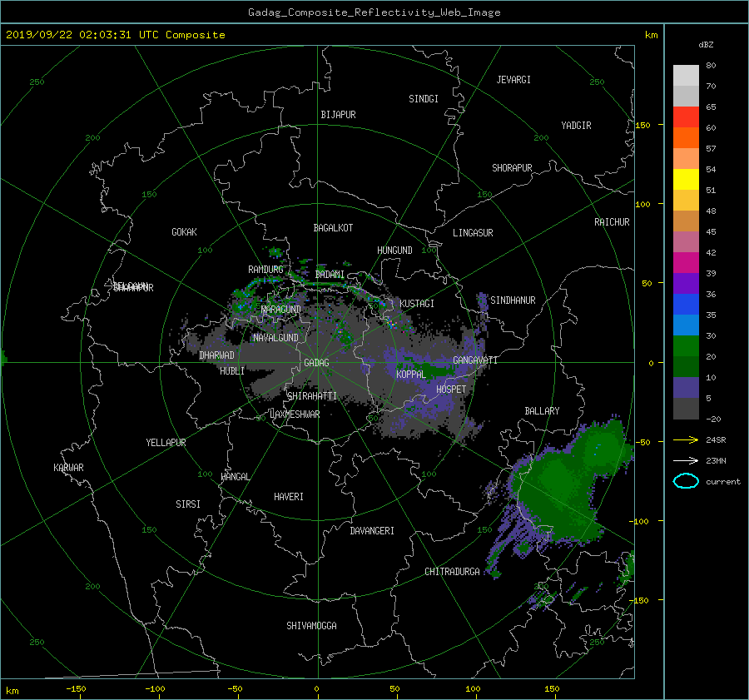
Task: Click the HUBLI city label
Action: pos(232,370)
